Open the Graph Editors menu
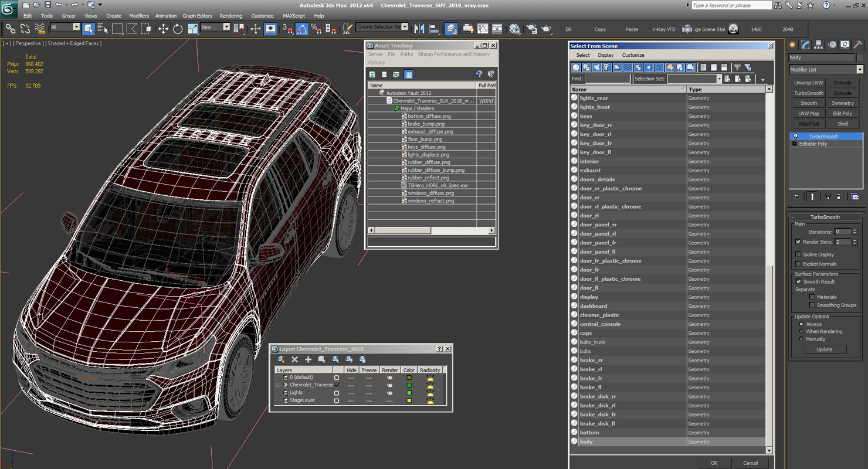This screenshot has width=868, height=469. (x=197, y=16)
